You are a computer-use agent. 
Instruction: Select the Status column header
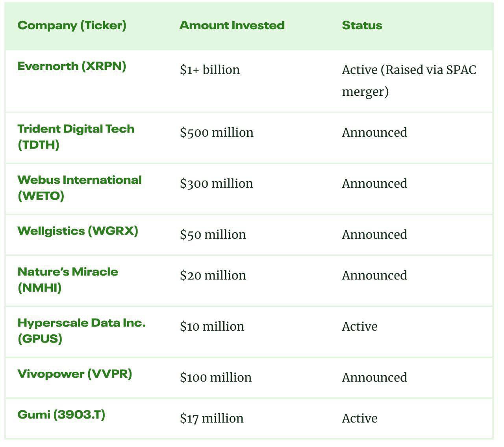click(x=361, y=26)
